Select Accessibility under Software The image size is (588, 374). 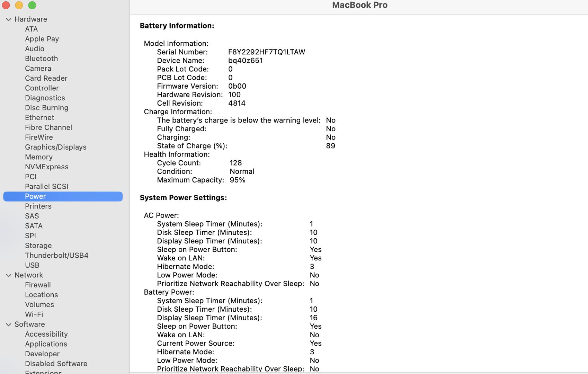coord(46,334)
